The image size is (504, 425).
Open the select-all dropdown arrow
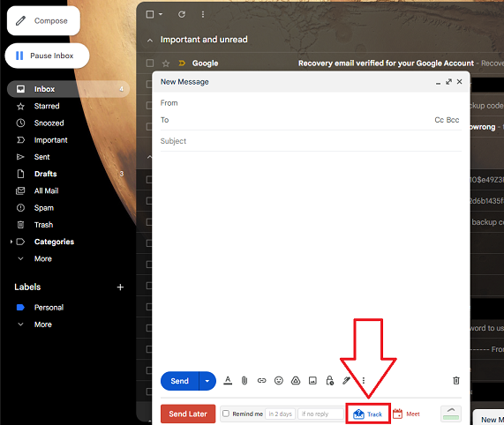pyautogui.click(x=161, y=14)
